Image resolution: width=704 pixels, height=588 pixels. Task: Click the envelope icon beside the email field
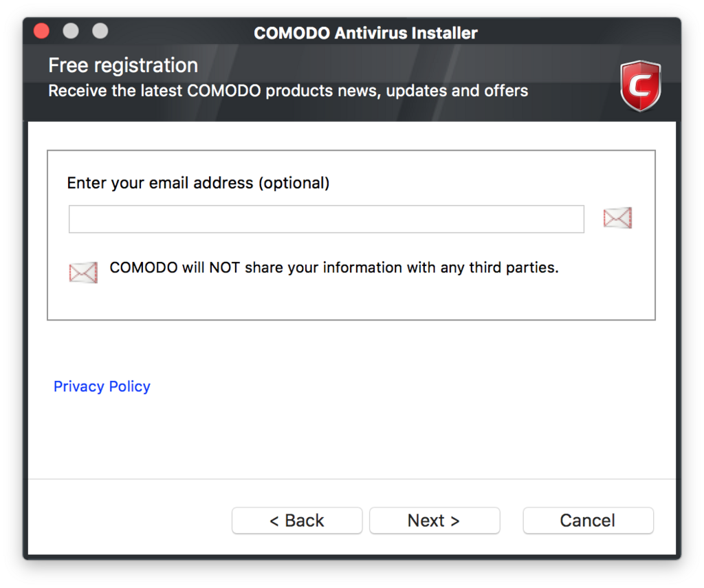(x=617, y=218)
